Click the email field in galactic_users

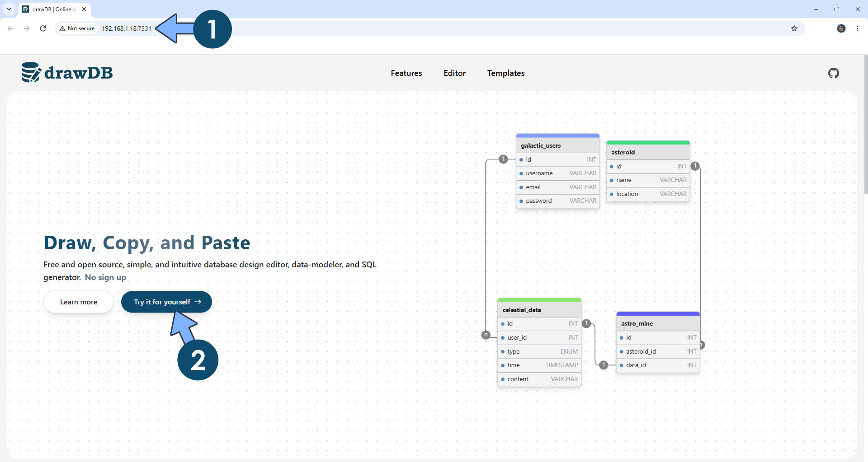(x=558, y=187)
